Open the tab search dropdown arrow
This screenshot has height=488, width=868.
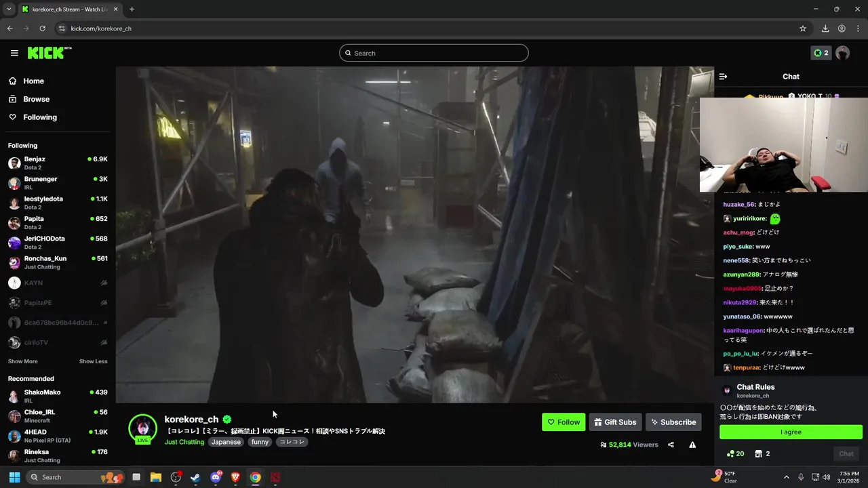pos(8,9)
